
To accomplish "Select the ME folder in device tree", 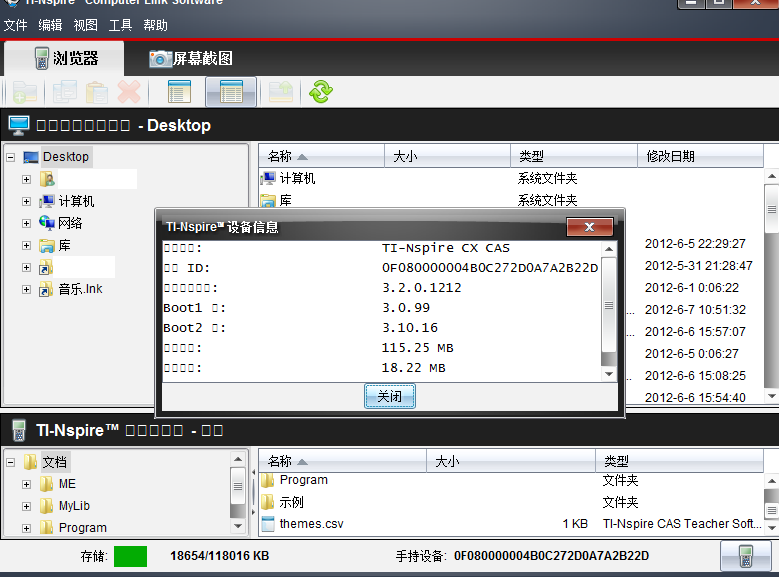I will (x=67, y=484).
